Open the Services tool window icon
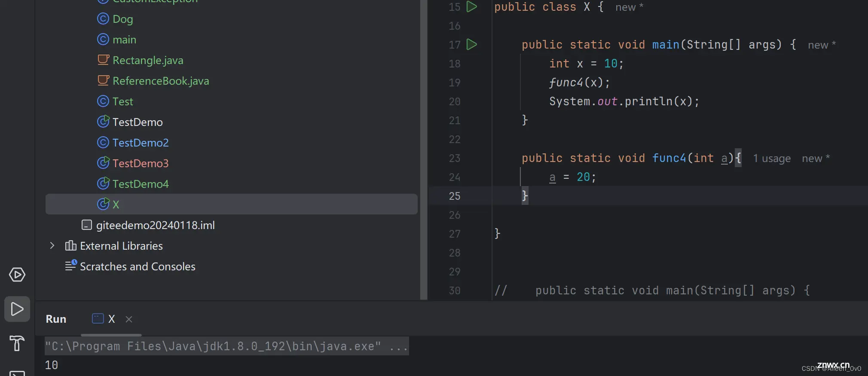Viewport: 868px width, 376px height. 17,275
